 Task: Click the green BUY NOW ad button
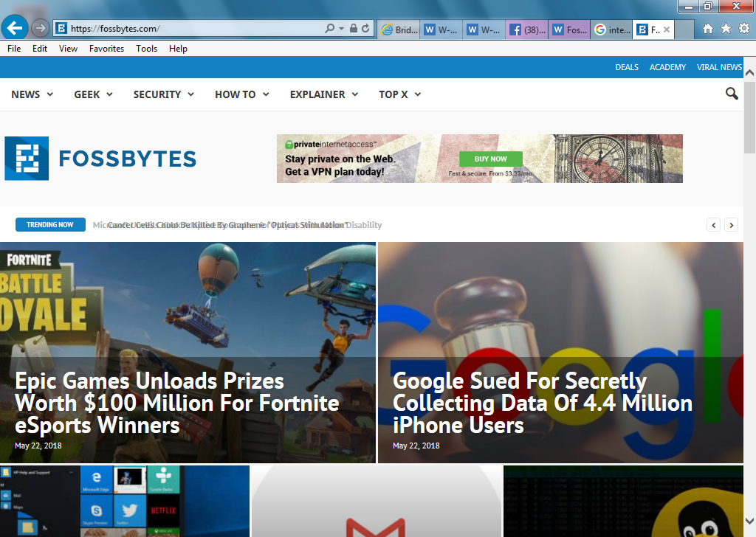[x=491, y=159]
